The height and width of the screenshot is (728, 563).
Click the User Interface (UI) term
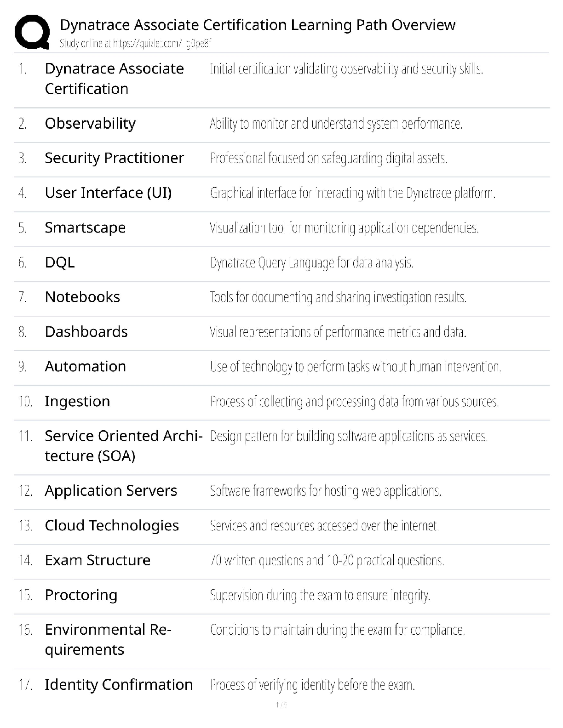click(x=108, y=193)
